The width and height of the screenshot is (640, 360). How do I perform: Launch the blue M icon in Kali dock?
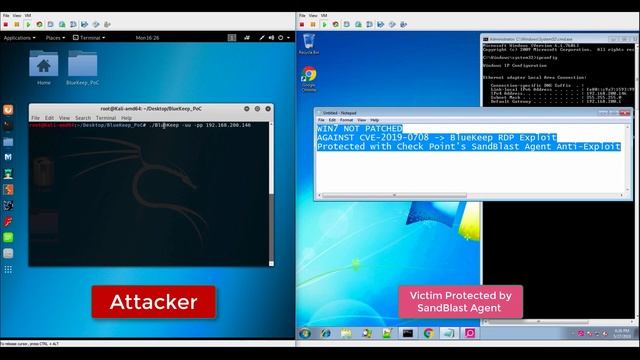[8, 157]
